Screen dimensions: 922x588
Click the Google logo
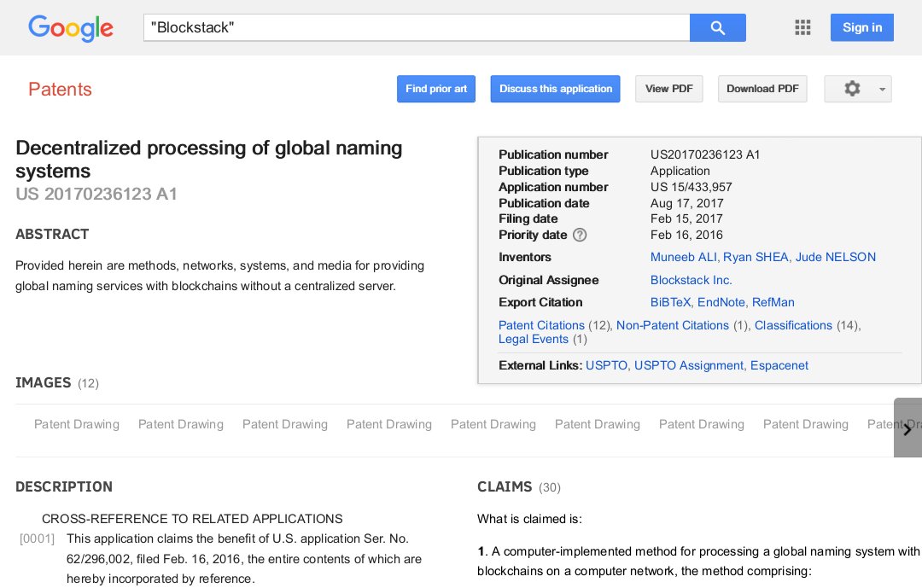(71, 28)
